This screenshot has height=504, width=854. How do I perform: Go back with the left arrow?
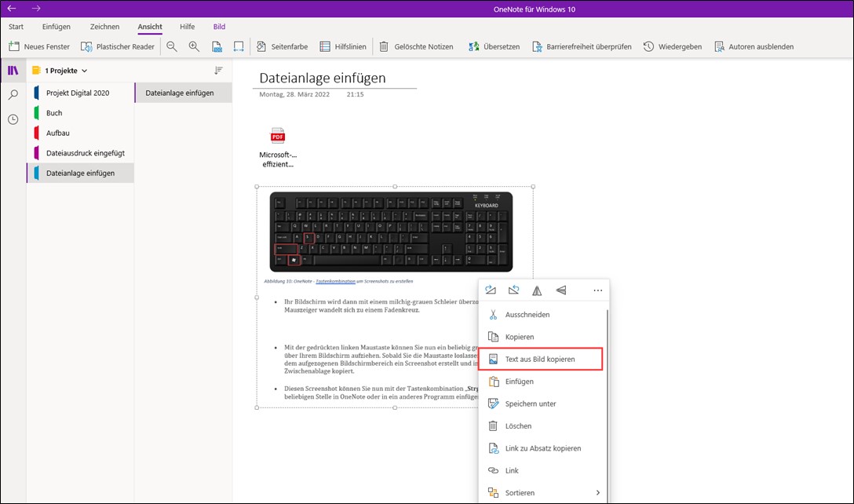point(12,9)
